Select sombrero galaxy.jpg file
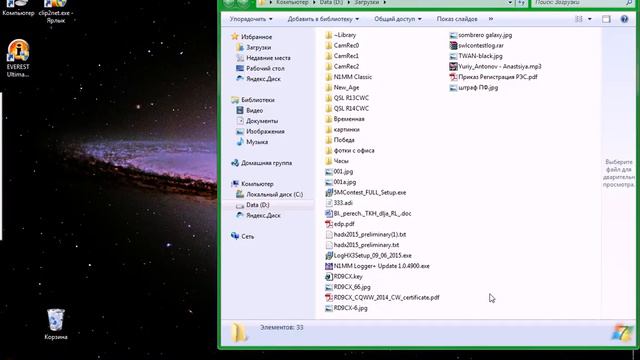The image size is (640, 360). pyautogui.click(x=481, y=35)
